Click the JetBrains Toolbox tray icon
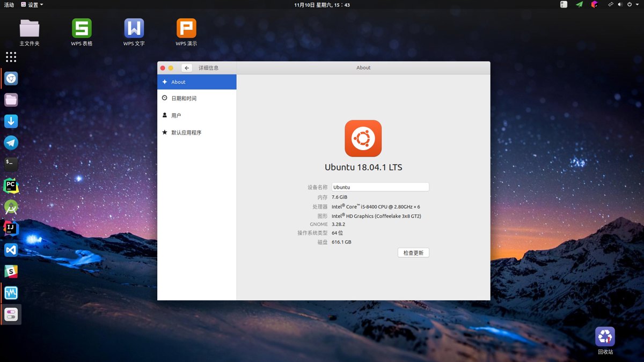 point(594,4)
